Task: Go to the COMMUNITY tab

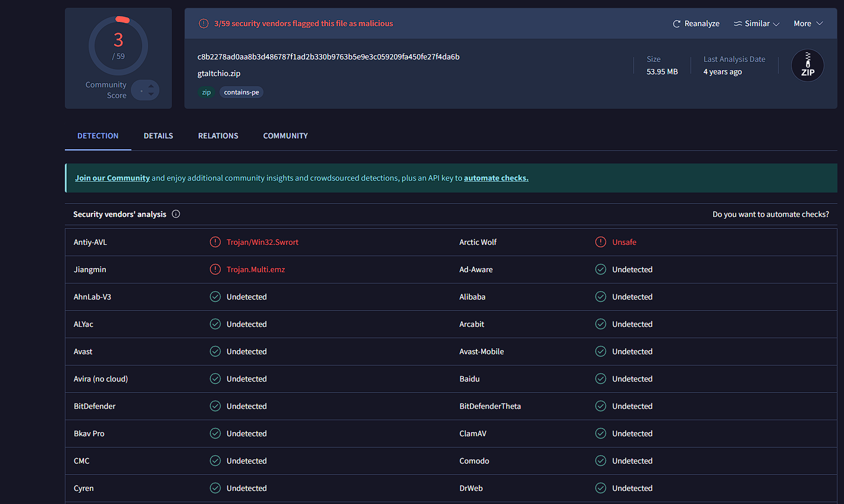Action: coord(285,136)
